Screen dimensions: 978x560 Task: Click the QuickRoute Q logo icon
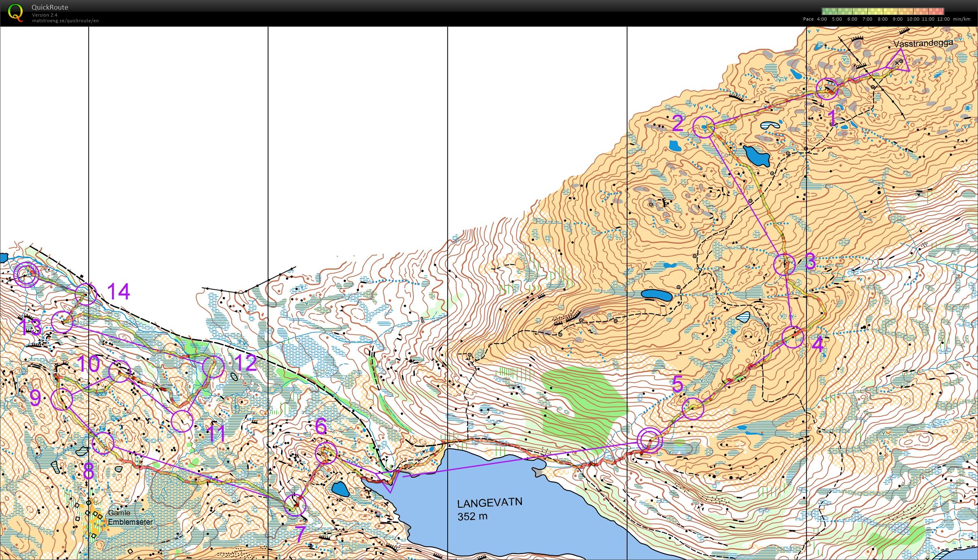pos(16,12)
